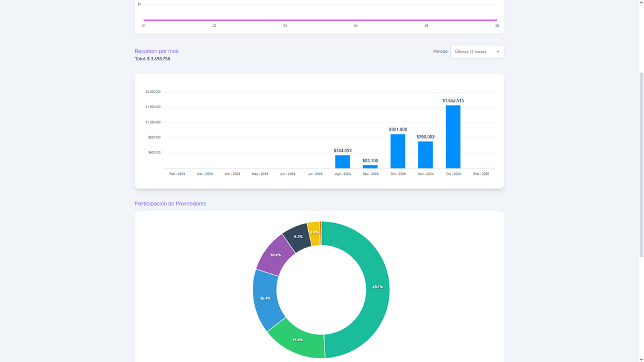644x362 pixels.
Task: Select the Oct - 2024 bar in chart
Action: click(397, 151)
